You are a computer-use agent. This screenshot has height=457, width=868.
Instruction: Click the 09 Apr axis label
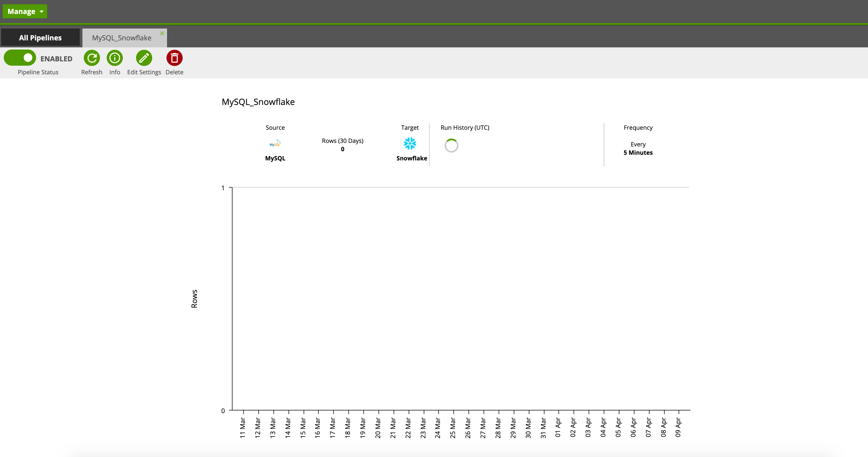(678, 427)
